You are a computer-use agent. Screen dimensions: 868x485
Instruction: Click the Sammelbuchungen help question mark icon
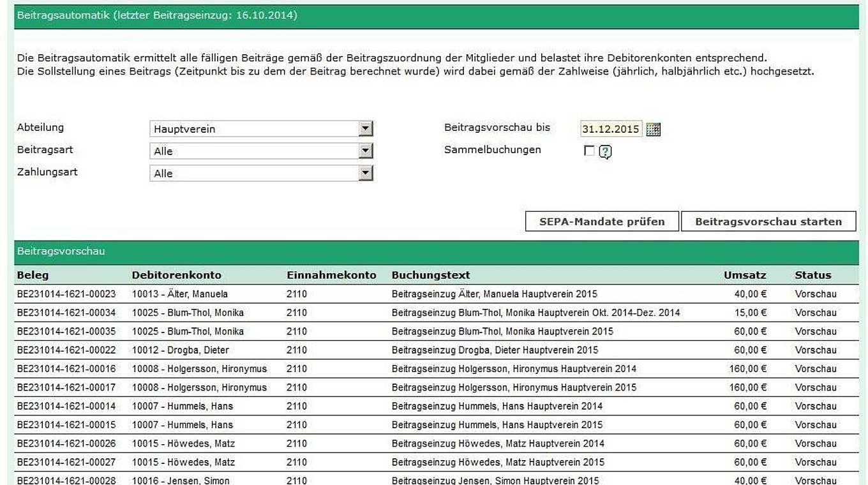pos(605,152)
